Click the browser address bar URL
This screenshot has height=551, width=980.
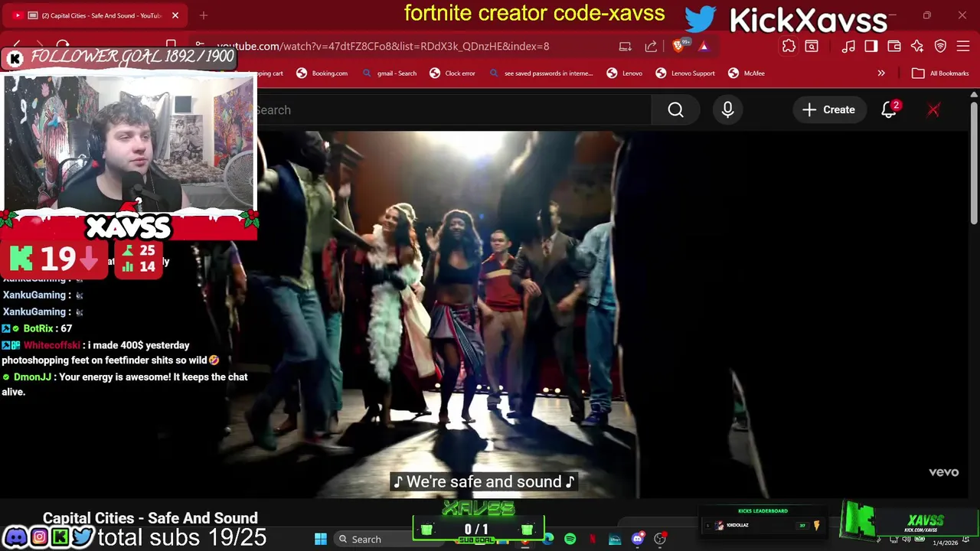point(383,46)
